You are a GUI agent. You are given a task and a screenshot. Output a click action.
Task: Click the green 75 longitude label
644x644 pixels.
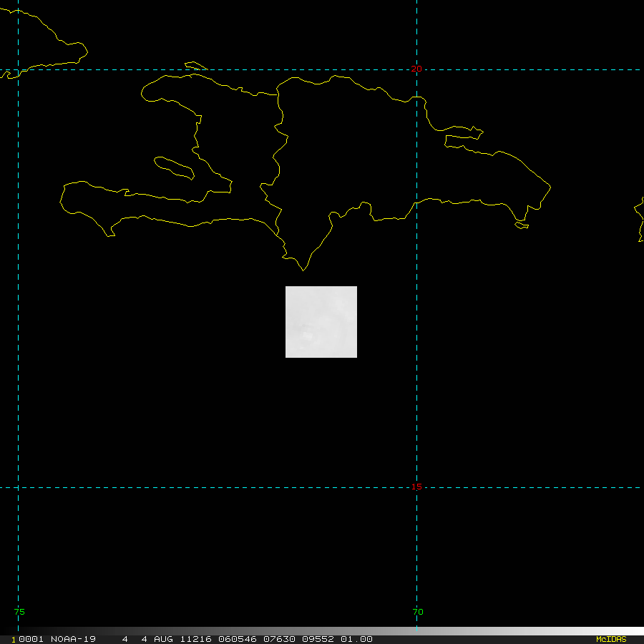coord(19,612)
